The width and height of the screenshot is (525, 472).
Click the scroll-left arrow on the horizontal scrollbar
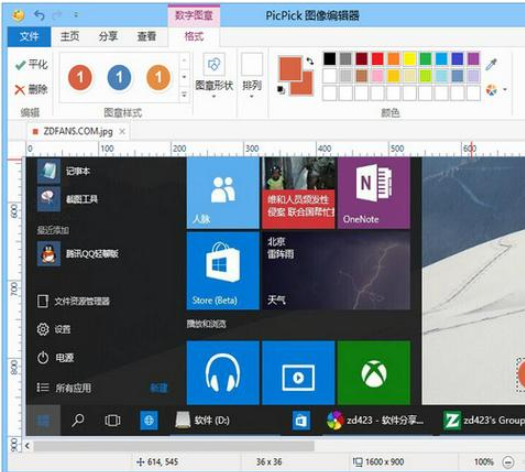[x=27, y=446]
